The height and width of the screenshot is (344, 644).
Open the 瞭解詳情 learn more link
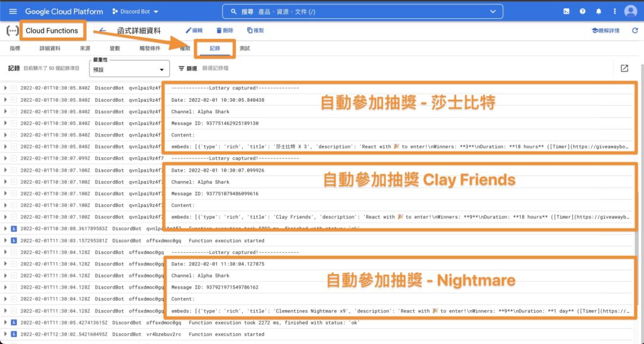pos(606,30)
